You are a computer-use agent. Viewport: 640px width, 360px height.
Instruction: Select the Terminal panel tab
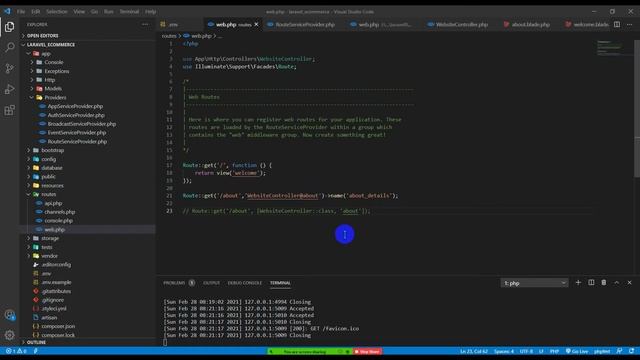point(280,282)
